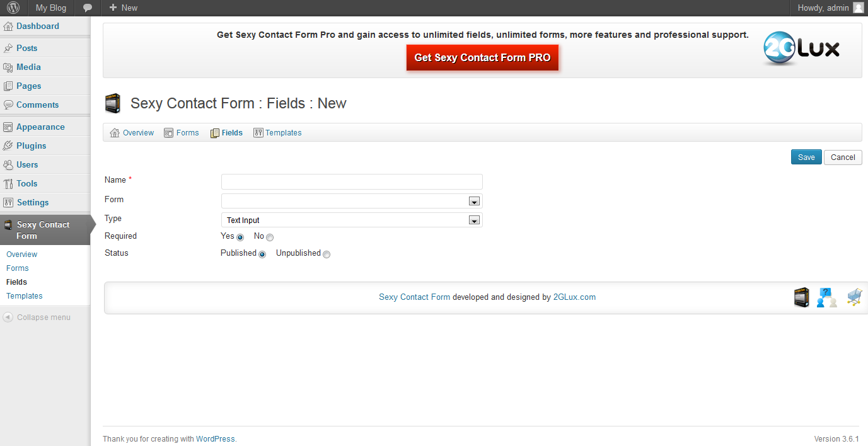The width and height of the screenshot is (868, 446).
Task: Select the Required 'Yes' radio button
Action: point(240,237)
